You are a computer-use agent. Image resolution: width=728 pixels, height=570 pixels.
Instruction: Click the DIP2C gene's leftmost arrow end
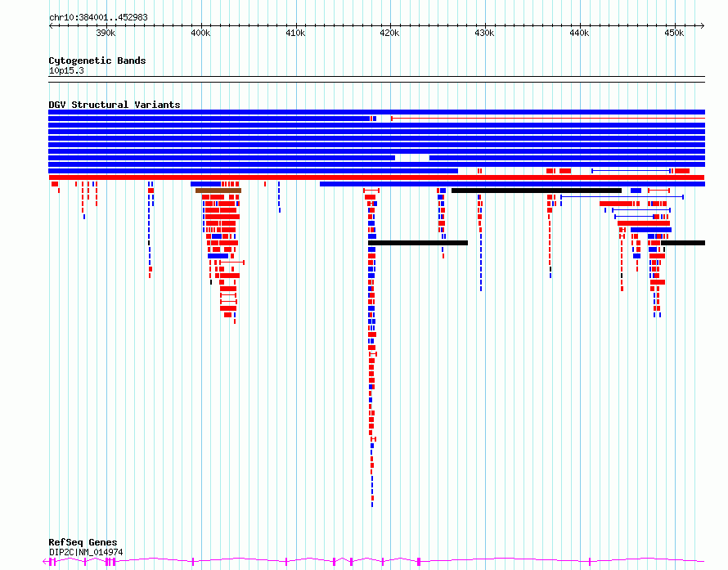[x=45, y=562]
